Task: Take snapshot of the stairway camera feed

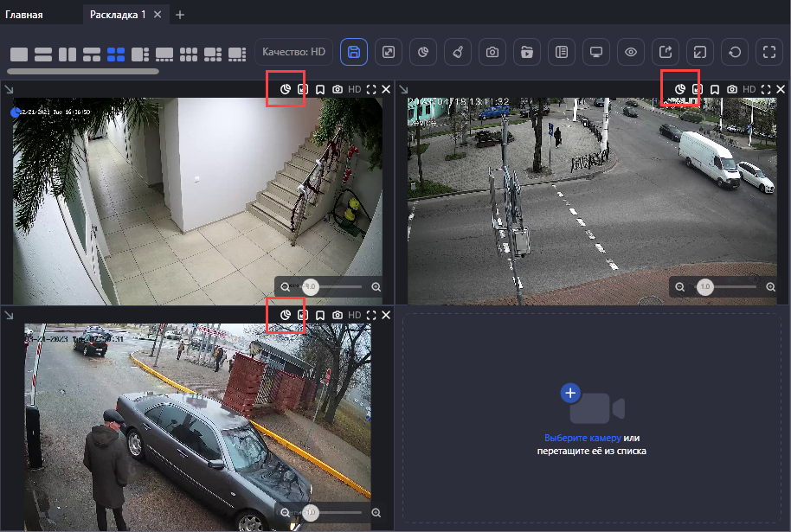Action: 337,89
